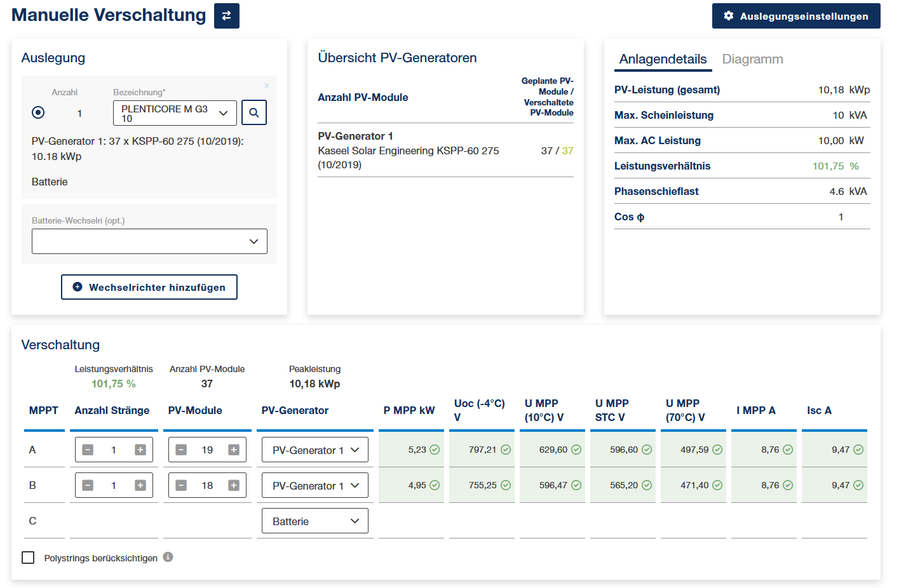Viewport: 899px width, 588px height.
Task: Increase PV-Module count for MPPT A
Action: (x=234, y=450)
